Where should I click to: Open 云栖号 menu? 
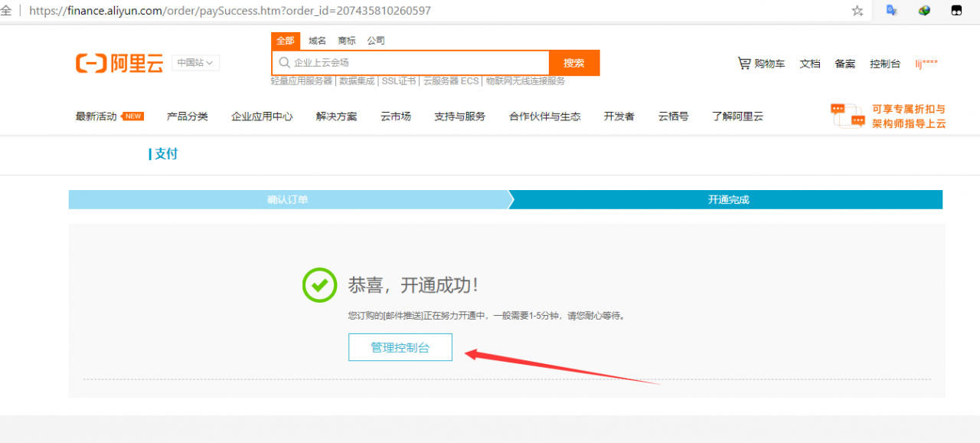673,116
